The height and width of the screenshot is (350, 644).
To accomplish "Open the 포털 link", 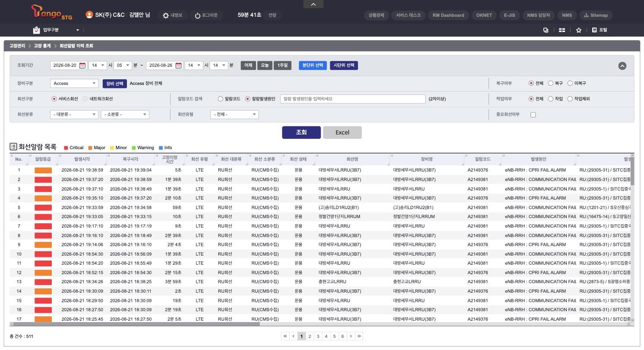I will (x=600, y=30).
